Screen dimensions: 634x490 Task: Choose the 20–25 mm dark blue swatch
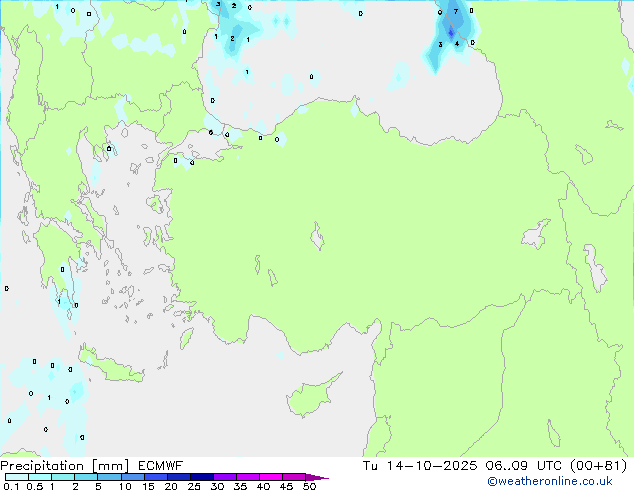tap(178, 477)
